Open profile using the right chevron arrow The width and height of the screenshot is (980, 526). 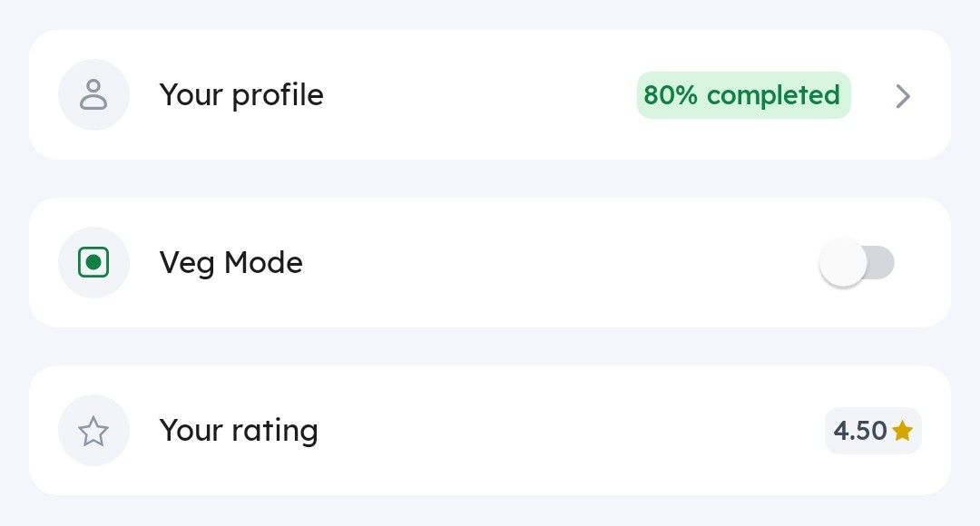[902, 95]
